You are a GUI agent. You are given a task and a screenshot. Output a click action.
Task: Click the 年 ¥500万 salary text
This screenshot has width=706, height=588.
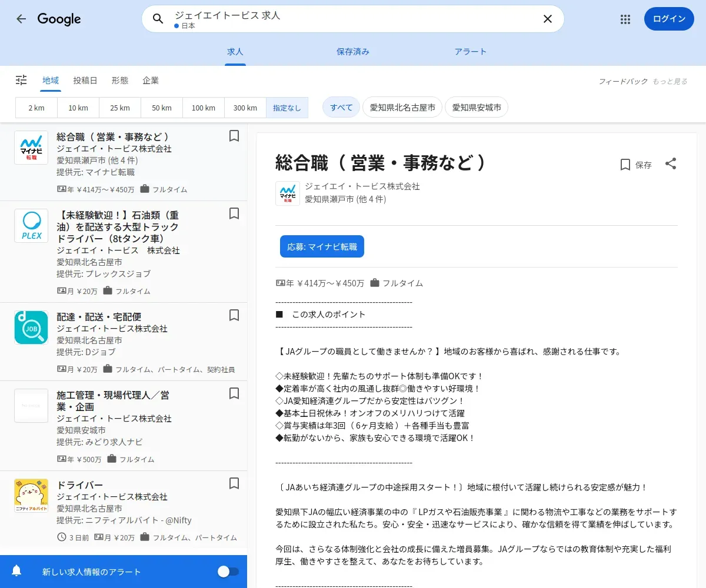pyautogui.click(x=84, y=459)
